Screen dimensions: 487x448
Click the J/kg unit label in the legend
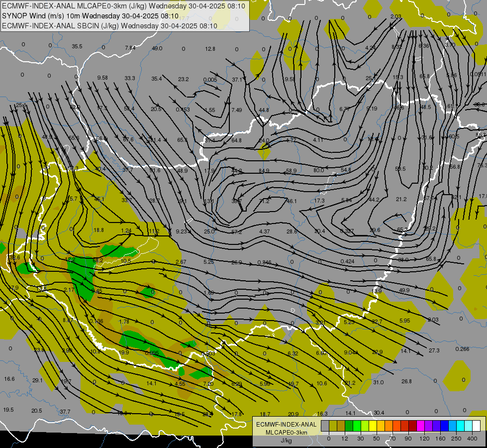[x=286, y=441]
